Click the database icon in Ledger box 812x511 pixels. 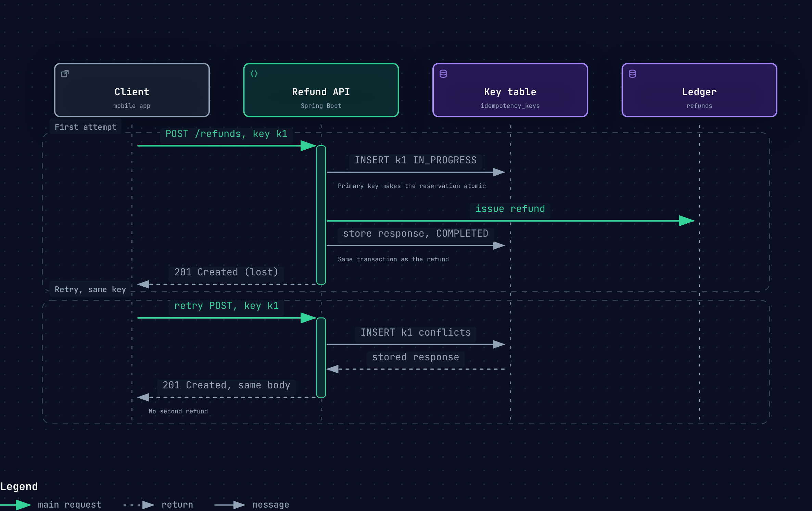[632, 74]
